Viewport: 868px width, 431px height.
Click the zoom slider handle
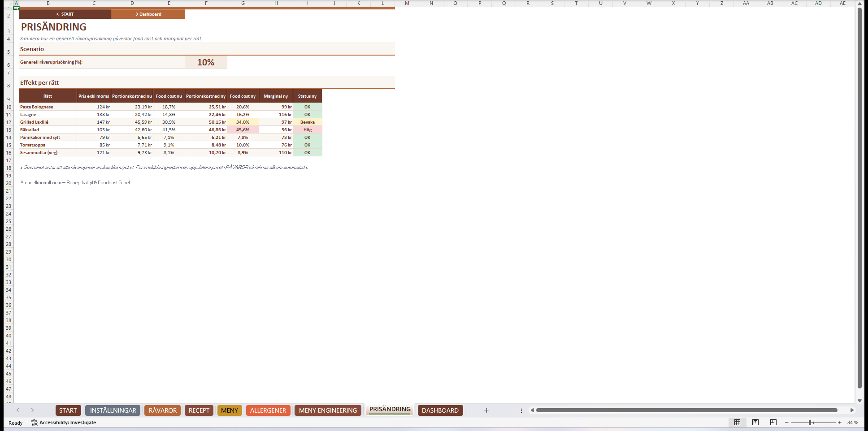coord(811,422)
